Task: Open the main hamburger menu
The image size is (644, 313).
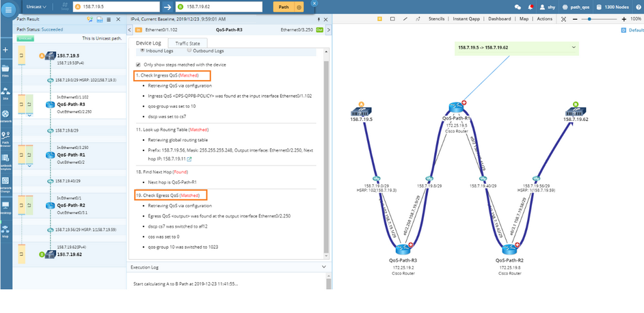Action: tap(8, 9)
